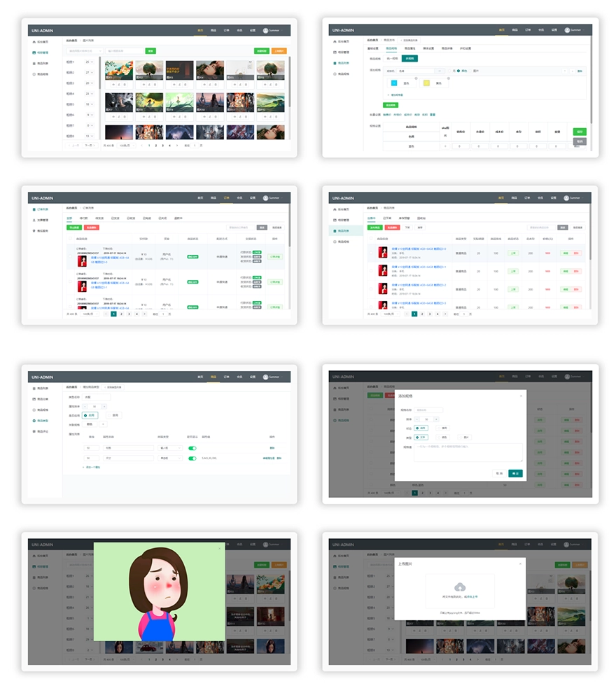Expand the album 1 dropdown showing 25
This screenshot has width=616, height=693.
90,62
